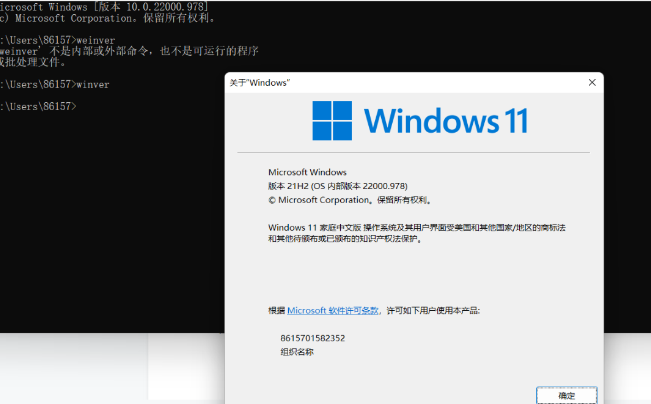Click the 确定 button in the dialog
The image size is (651, 404).
point(566,395)
